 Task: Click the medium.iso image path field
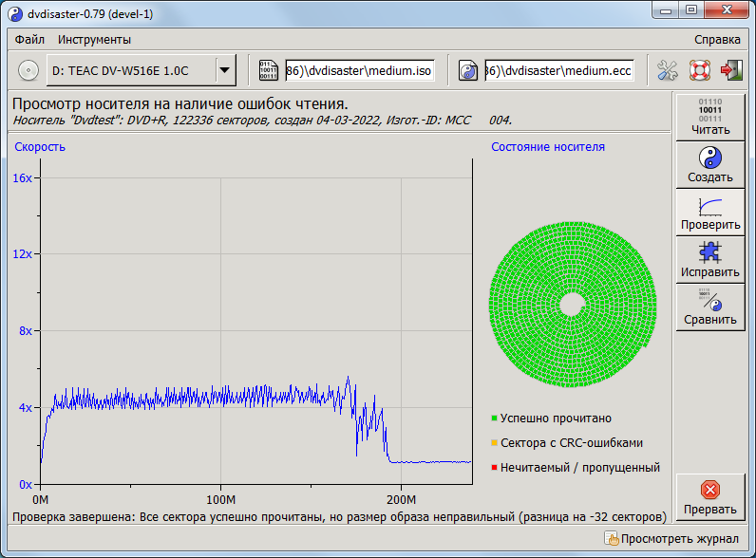click(360, 70)
